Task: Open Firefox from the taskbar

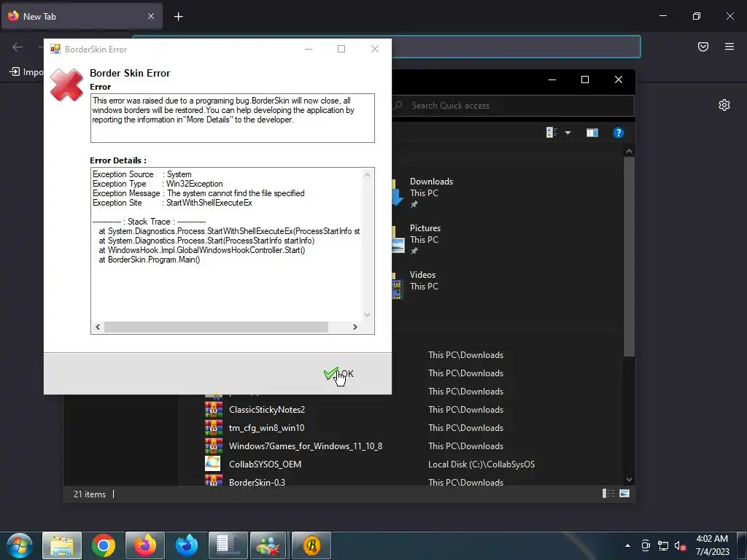Action: coord(145,545)
